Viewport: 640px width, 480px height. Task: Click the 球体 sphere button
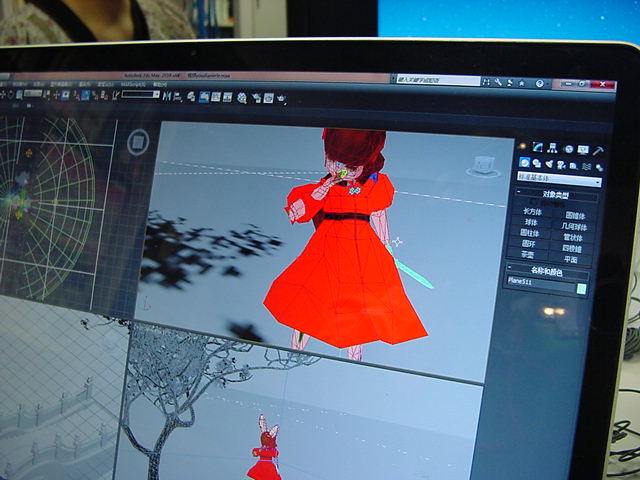531,222
